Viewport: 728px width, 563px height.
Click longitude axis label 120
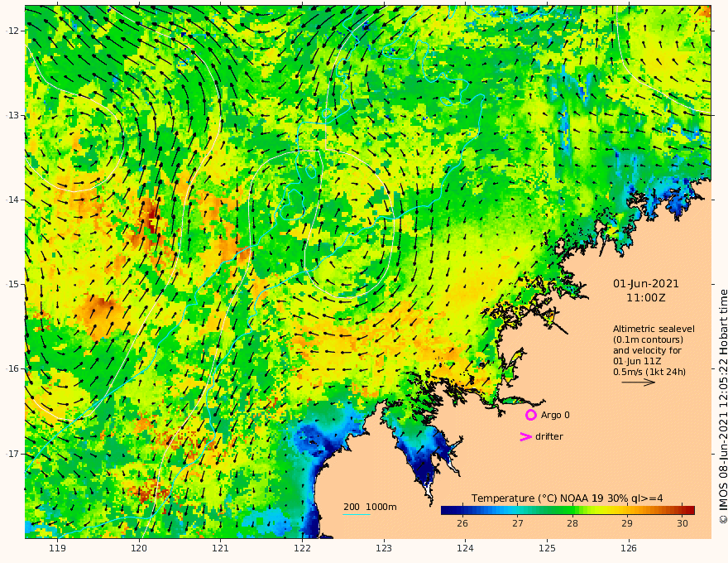point(139,549)
